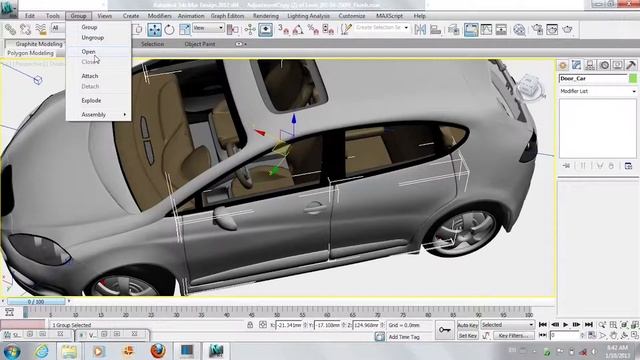Click the Select and Manipulate icon
Screen dimensions: 640x360
[250, 29]
